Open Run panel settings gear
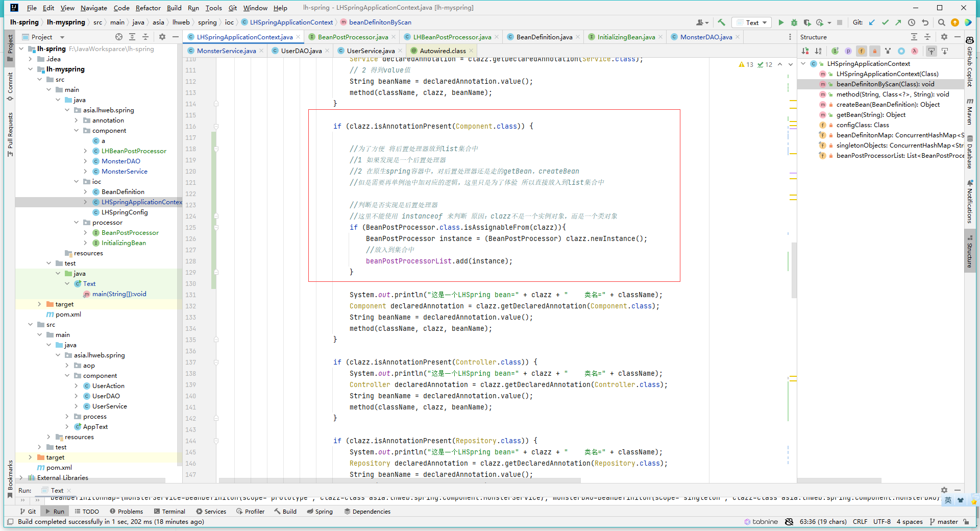The height and width of the screenshot is (531, 980). point(944,490)
